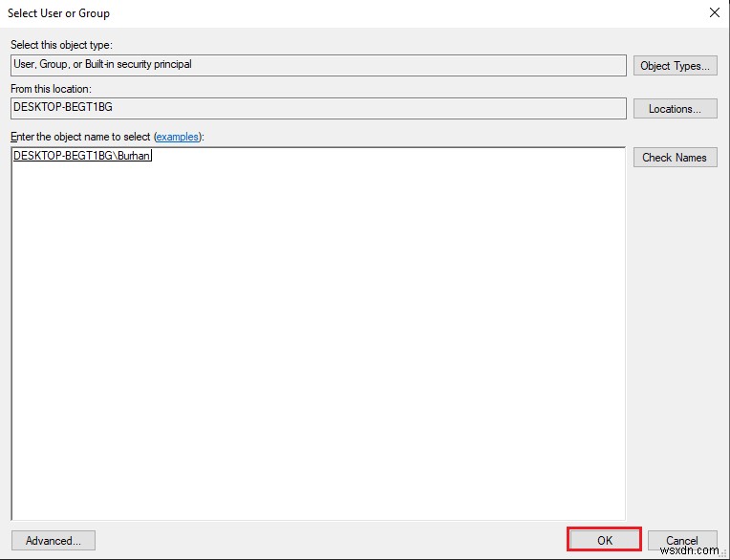Click the DESKTOP-BEGT1BG\Burhan entry text

click(x=81, y=156)
